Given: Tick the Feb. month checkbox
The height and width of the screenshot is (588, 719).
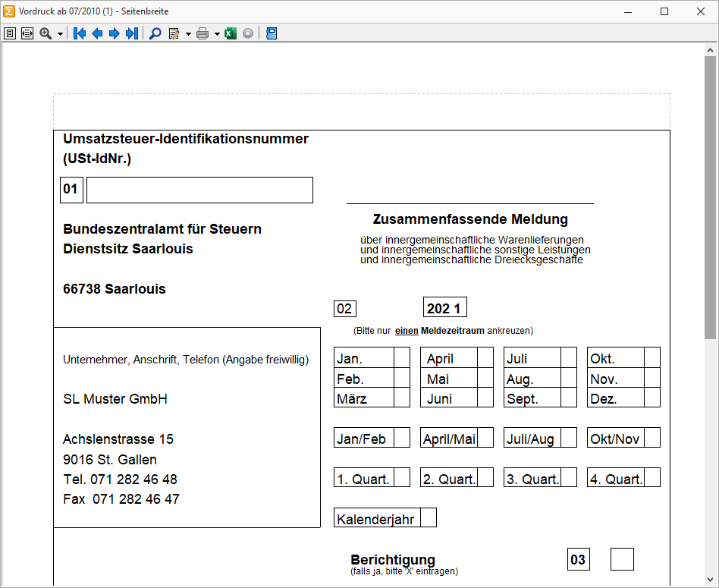Looking at the screenshot, I should pos(402,378).
